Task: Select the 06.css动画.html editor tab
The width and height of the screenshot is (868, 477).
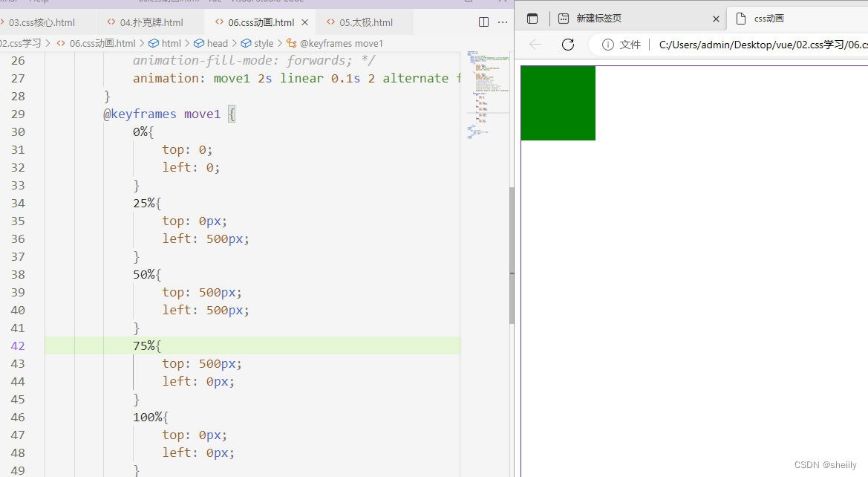Action: [261, 22]
